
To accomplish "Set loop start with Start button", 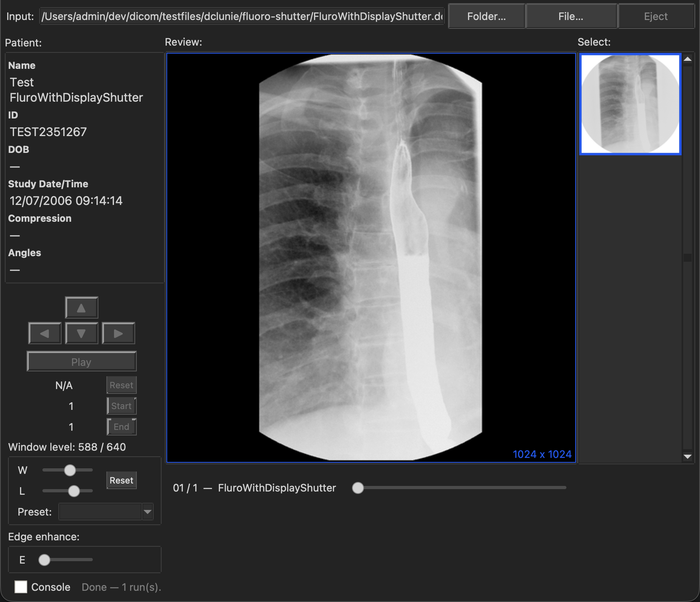I will click(x=122, y=406).
